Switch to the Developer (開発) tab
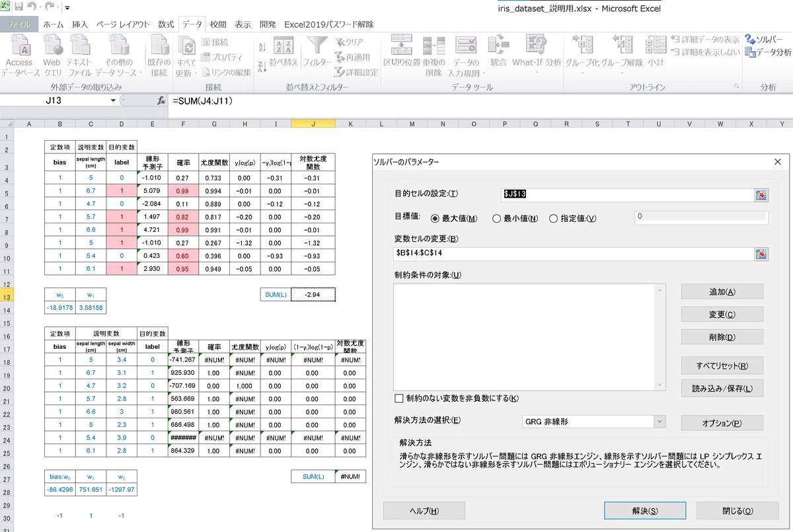The width and height of the screenshot is (793, 532). coord(268,24)
